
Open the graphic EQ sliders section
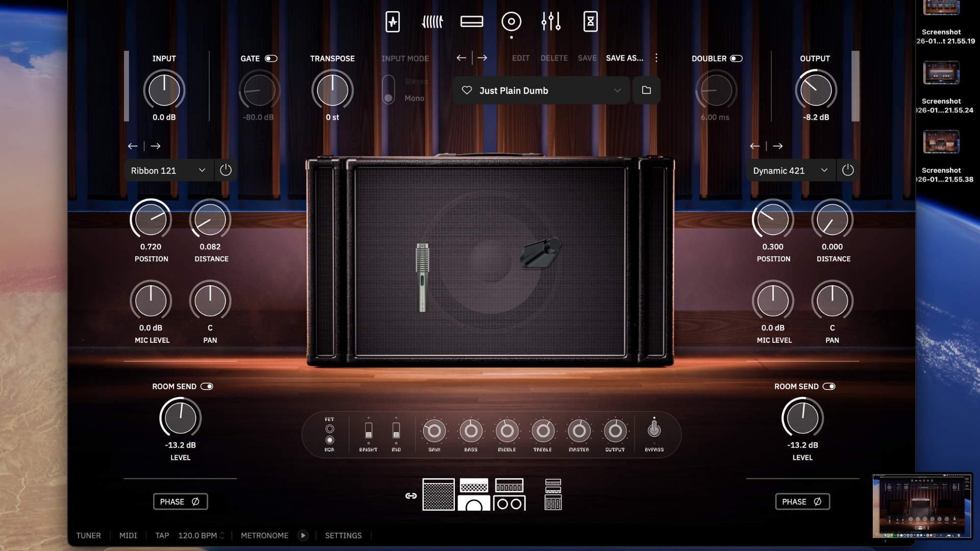coord(551,21)
